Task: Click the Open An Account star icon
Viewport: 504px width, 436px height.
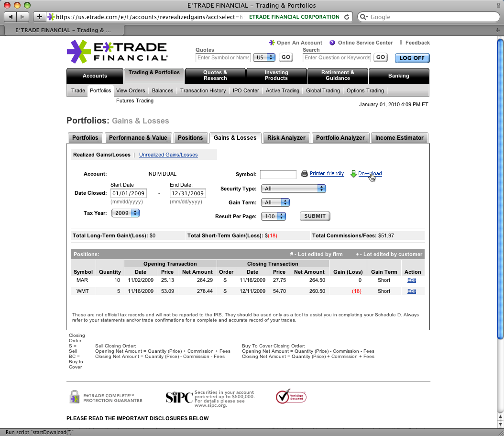Action: [272, 43]
